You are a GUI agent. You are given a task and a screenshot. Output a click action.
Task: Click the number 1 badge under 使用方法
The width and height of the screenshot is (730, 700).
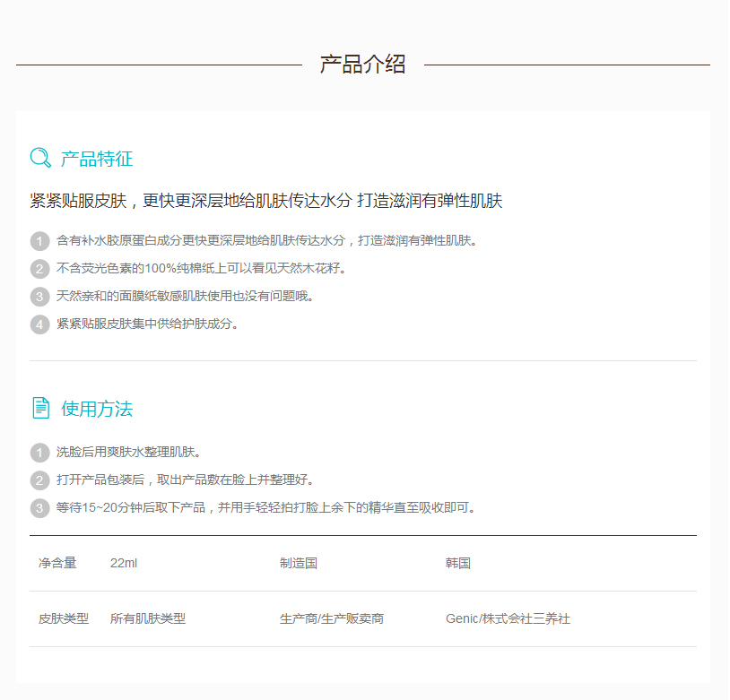(x=39, y=453)
